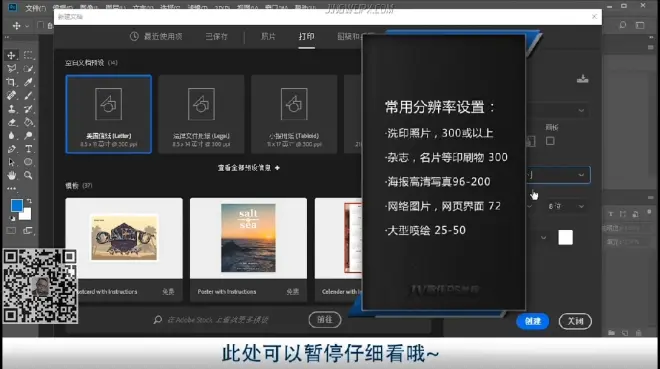Image resolution: width=660 pixels, height=369 pixels.
Task: Select the Paint Bucket tool
Action: 28,122
